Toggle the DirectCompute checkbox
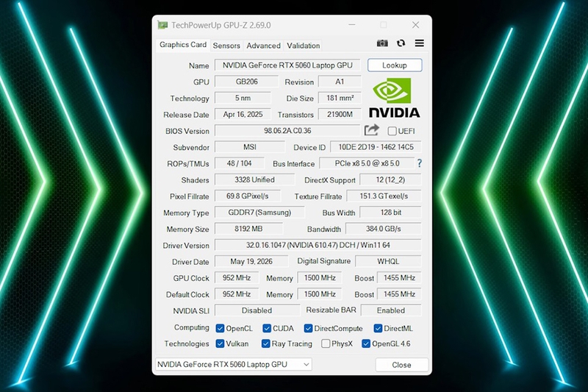 [308, 329]
